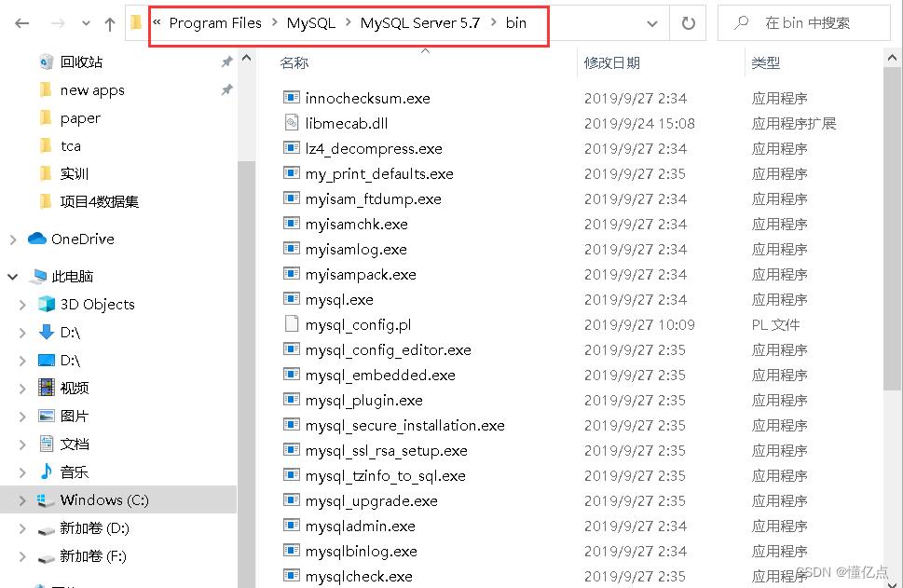903x588 pixels.
Task: Select 新加卷 (F:) drive
Action: [92, 556]
